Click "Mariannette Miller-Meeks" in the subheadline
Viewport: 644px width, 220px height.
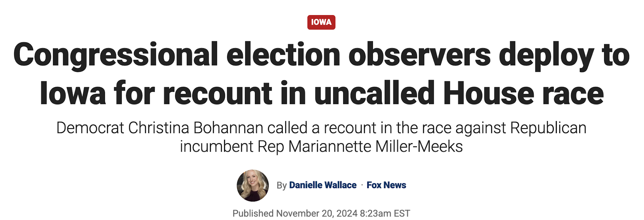click(x=375, y=147)
